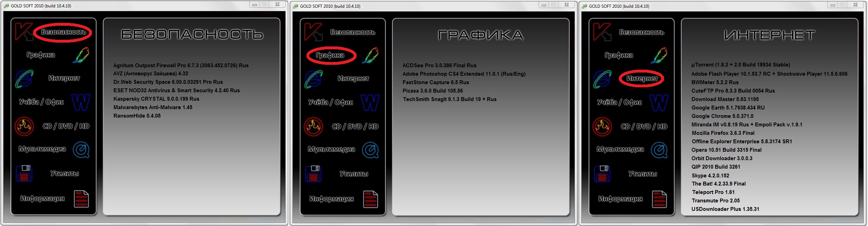Click red document icon in left window
868x226 pixels.
[81, 199]
